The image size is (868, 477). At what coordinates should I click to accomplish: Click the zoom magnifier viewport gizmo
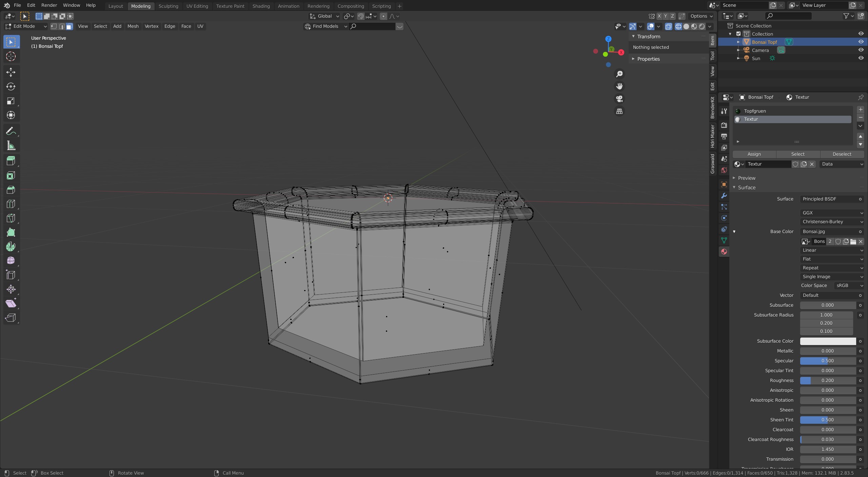coord(619,74)
